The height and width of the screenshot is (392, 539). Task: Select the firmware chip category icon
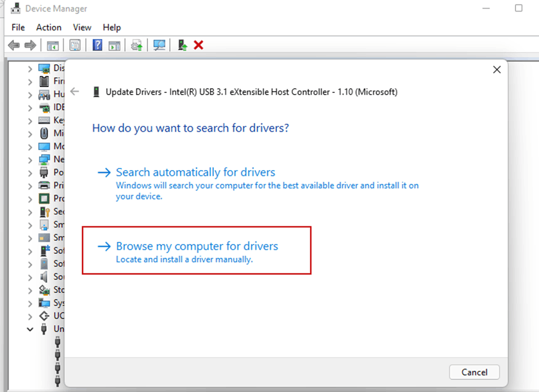click(x=44, y=81)
